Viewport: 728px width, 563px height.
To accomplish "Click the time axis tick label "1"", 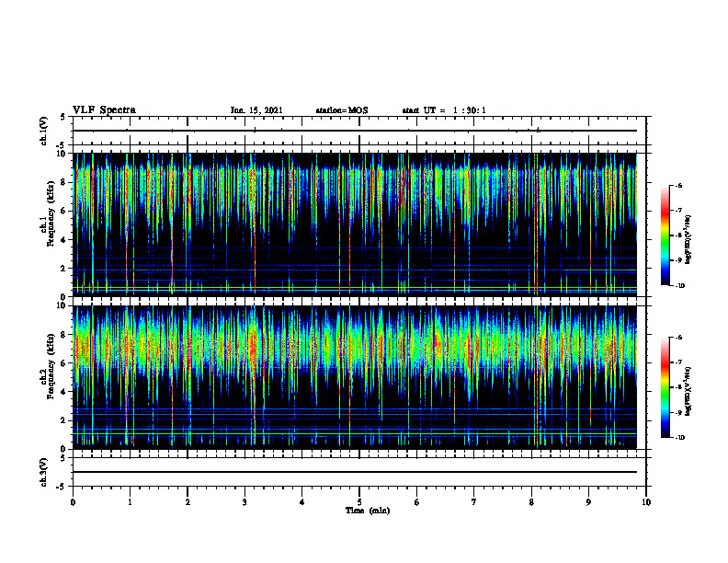I will [130, 502].
